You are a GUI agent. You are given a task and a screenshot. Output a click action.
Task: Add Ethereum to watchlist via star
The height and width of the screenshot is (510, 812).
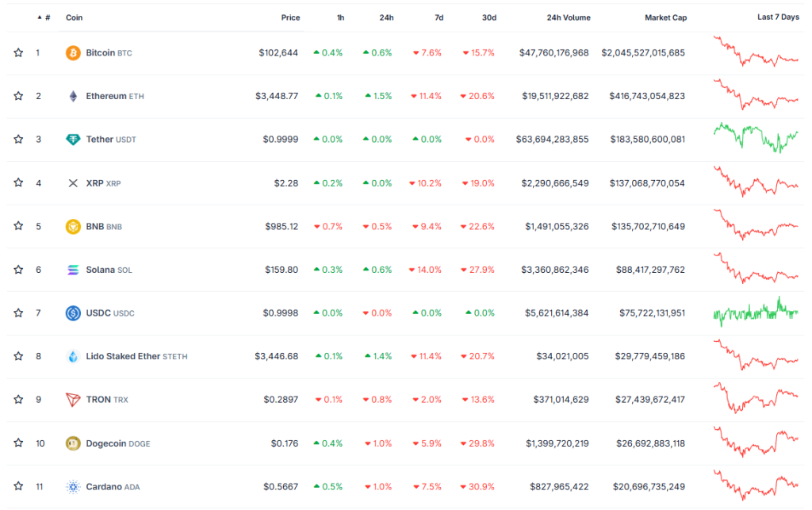pyautogui.click(x=18, y=96)
